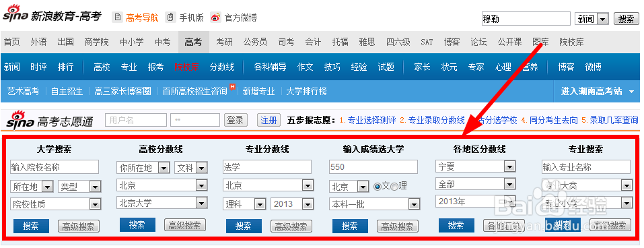Open 大学排行榜 in the sub navigation
This screenshot has height=248, width=644.
[x=306, y=91]
